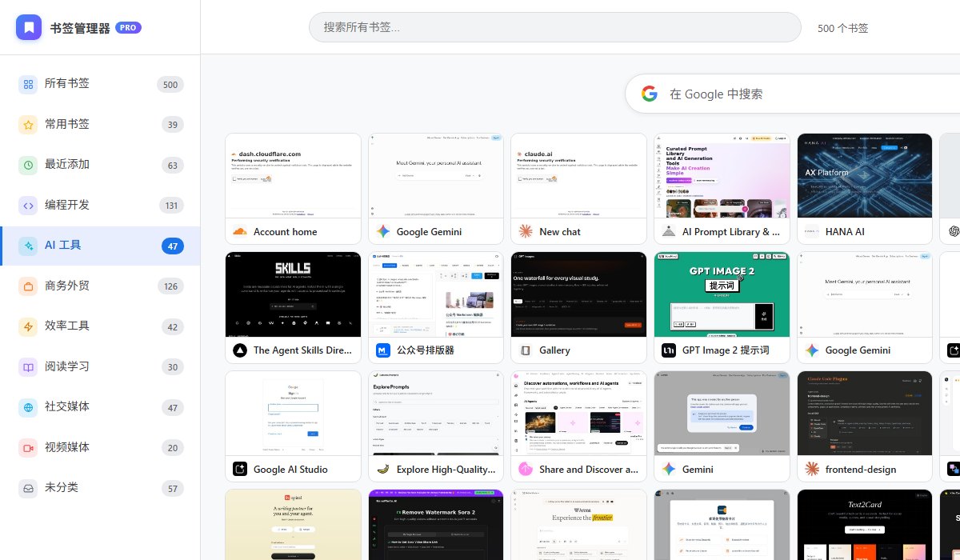This screenshot has height=560, width=960.
Task: Select the AI 工具 sparkle icon
Action: 28,246
